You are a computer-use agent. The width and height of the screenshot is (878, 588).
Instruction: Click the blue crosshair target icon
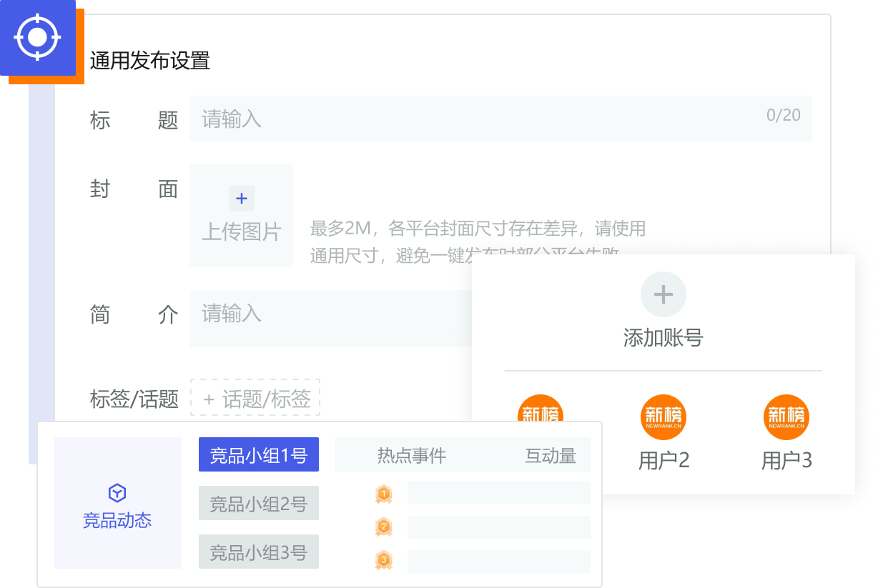tap(38, 36)
